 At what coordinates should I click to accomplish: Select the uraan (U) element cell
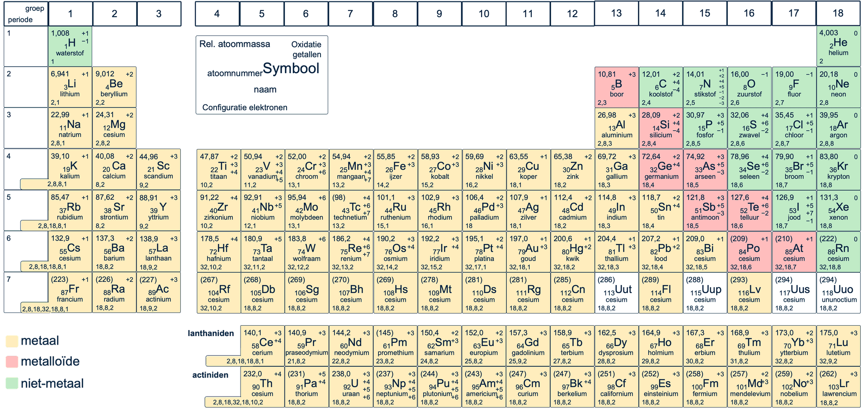[x=351, y=387]
